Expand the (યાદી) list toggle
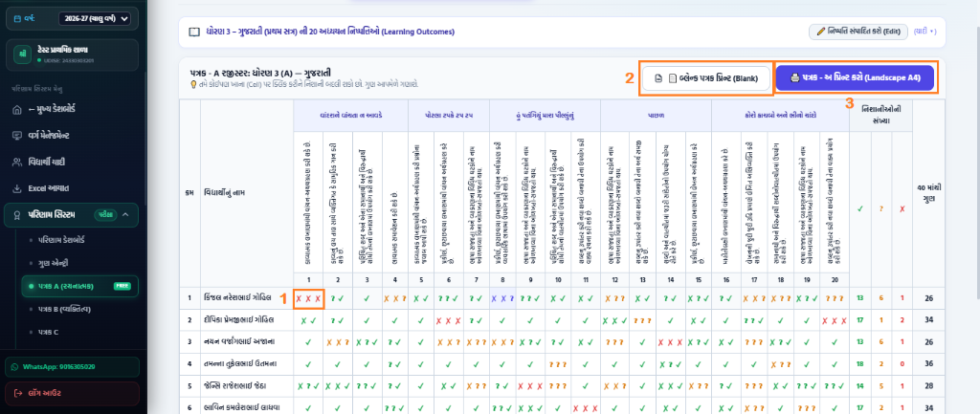 click(x=925, y=32)
